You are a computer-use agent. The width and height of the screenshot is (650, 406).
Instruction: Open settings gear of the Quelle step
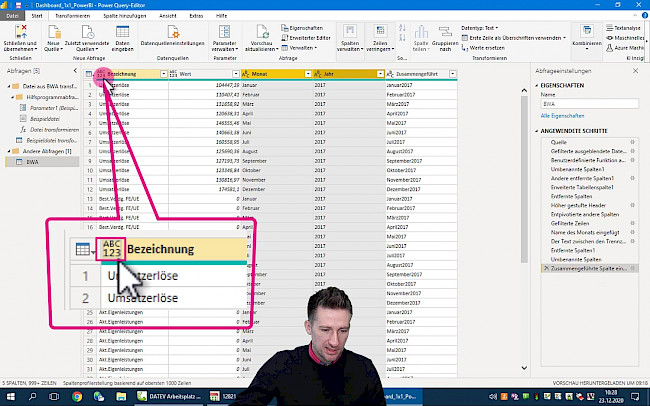click(632, 142)
